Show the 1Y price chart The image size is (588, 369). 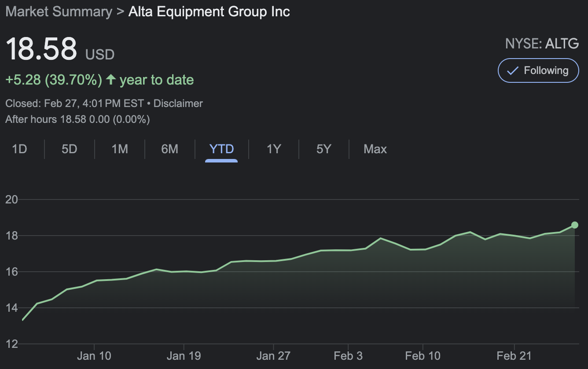coord(273,149)
